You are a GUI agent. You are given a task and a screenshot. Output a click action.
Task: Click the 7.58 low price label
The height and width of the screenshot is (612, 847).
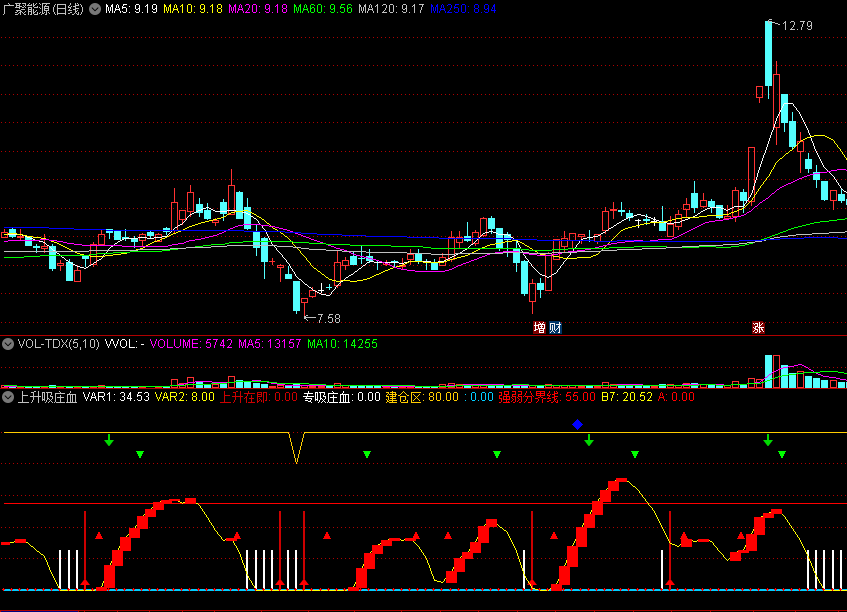(328, 319)
